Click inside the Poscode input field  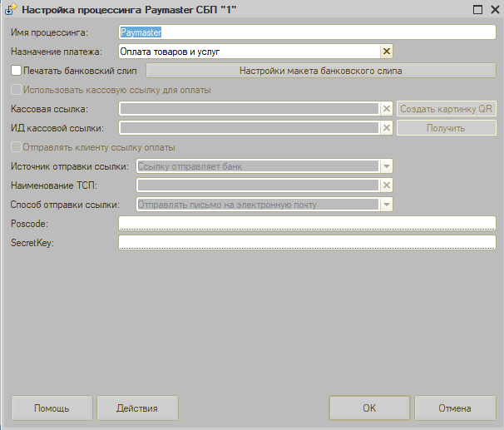(306, 224)
